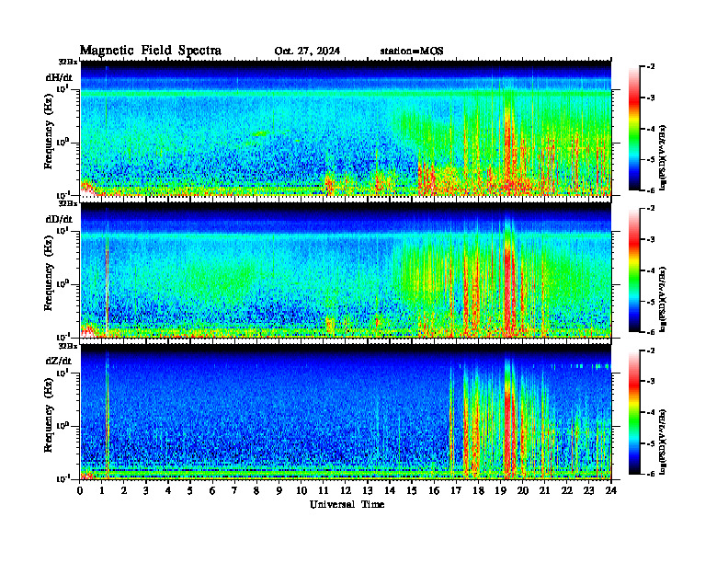Select the date text "Oct. 27, 2024"
728x563 pixels.
(307, 52)
